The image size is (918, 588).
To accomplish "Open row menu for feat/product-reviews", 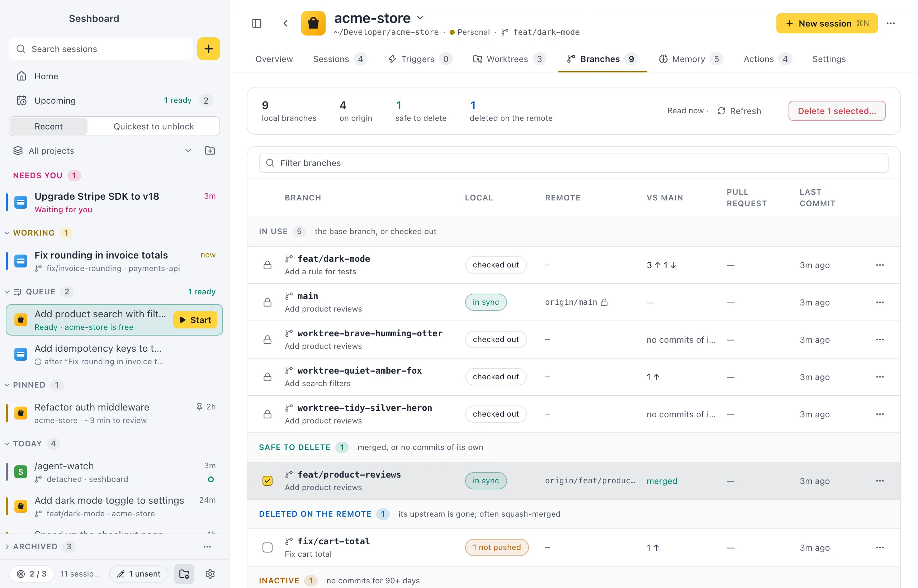I will (x=880, y=481).
